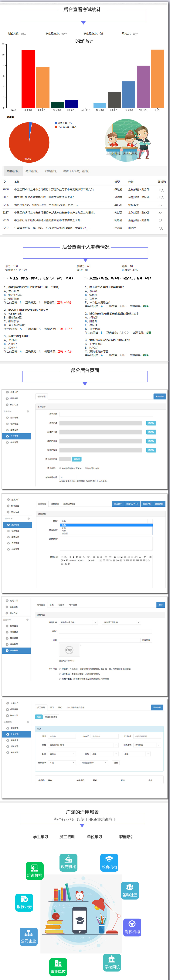
Task: Click the 银行证券 icon
Action: click(24, 902)
